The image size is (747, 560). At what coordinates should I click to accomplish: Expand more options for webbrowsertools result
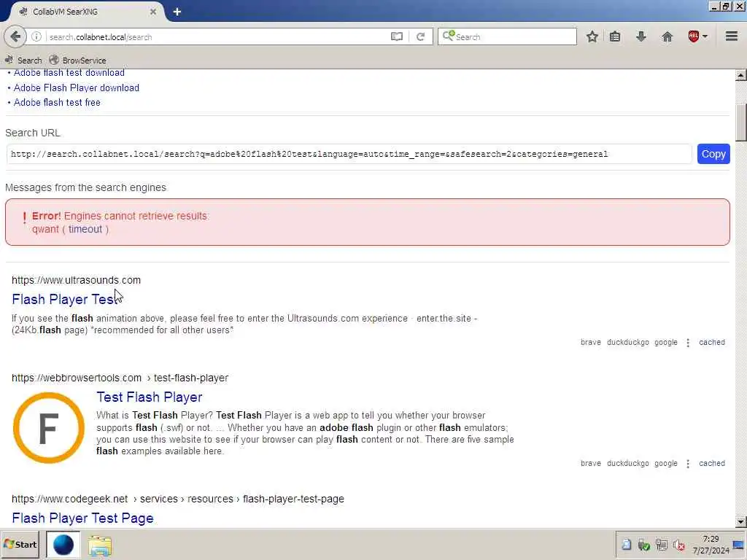(x=687, y=464)
